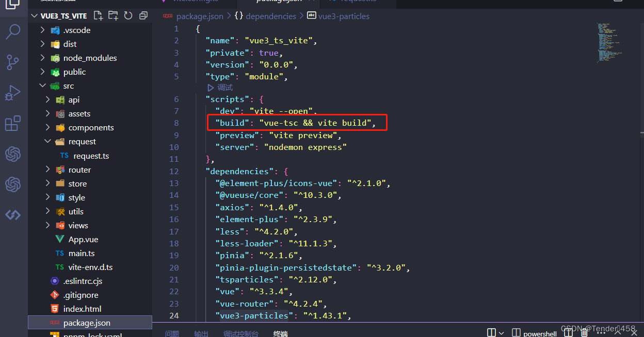This screenshot has width=644, height=337.
Task: Click the vue3-particles breadcrumb item
Action: pos(344,16)
